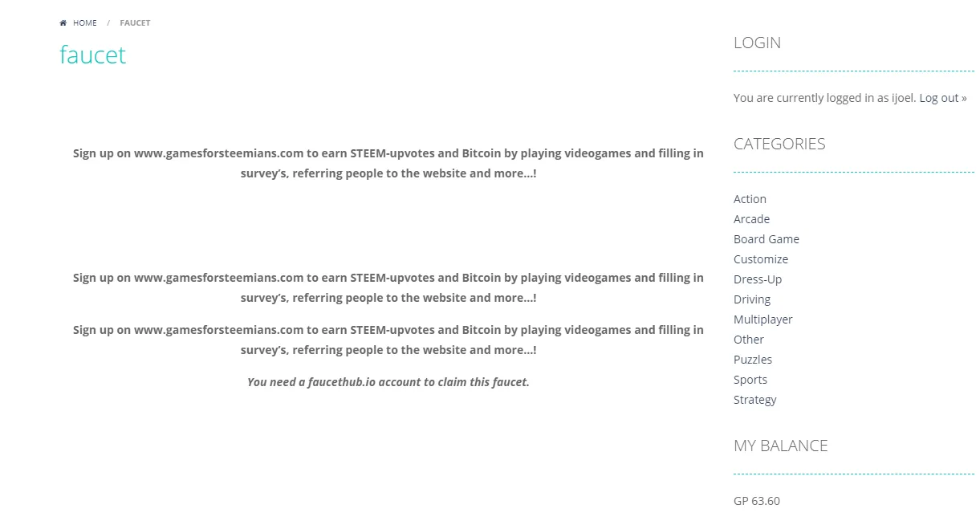Open the Other category
This screenshot has width=980, height=521.
(749, 340)
